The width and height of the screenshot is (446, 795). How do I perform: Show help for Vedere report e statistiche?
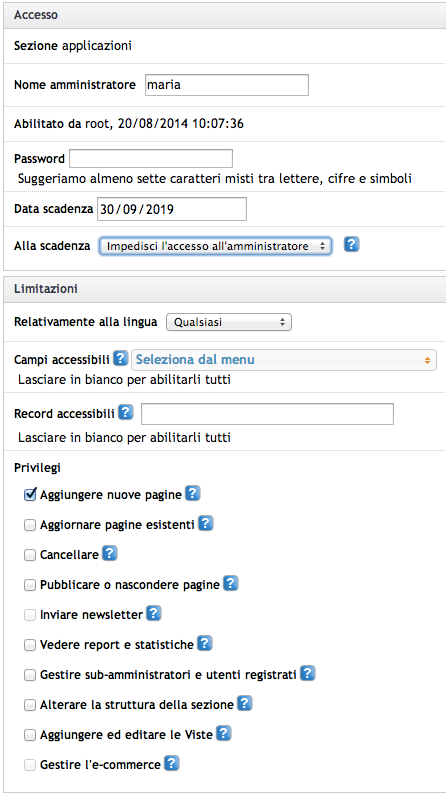204,643
